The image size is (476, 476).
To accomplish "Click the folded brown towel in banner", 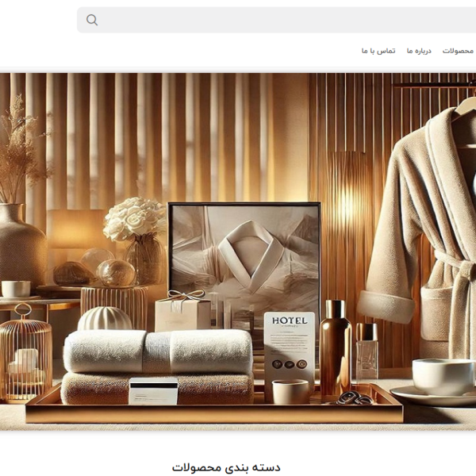I will 157,387.
